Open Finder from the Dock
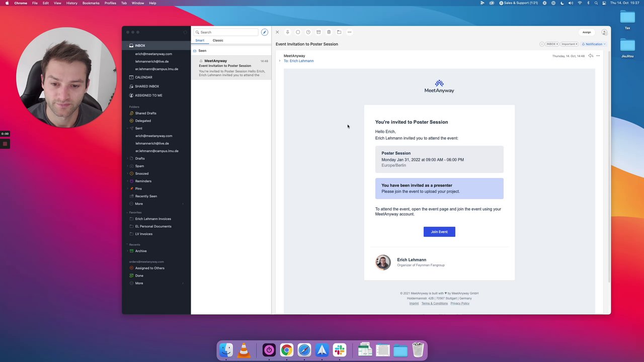644x362 pixels. pyautogui.click(x=226, y=350)
